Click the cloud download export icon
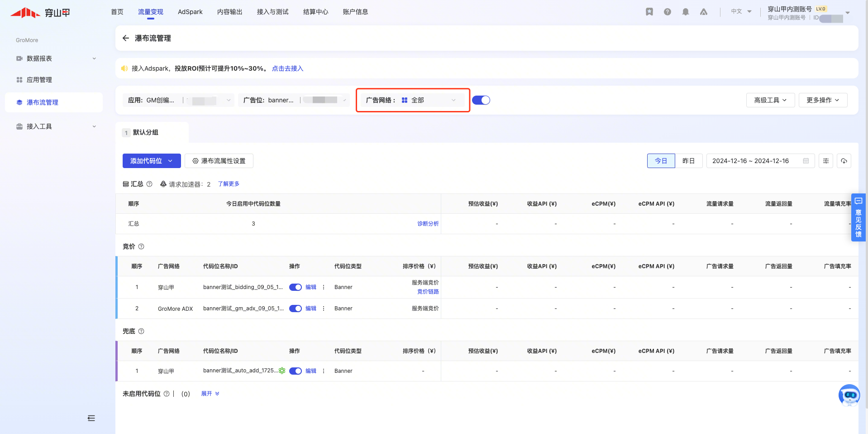868x434 pixels. click(844, 161)
